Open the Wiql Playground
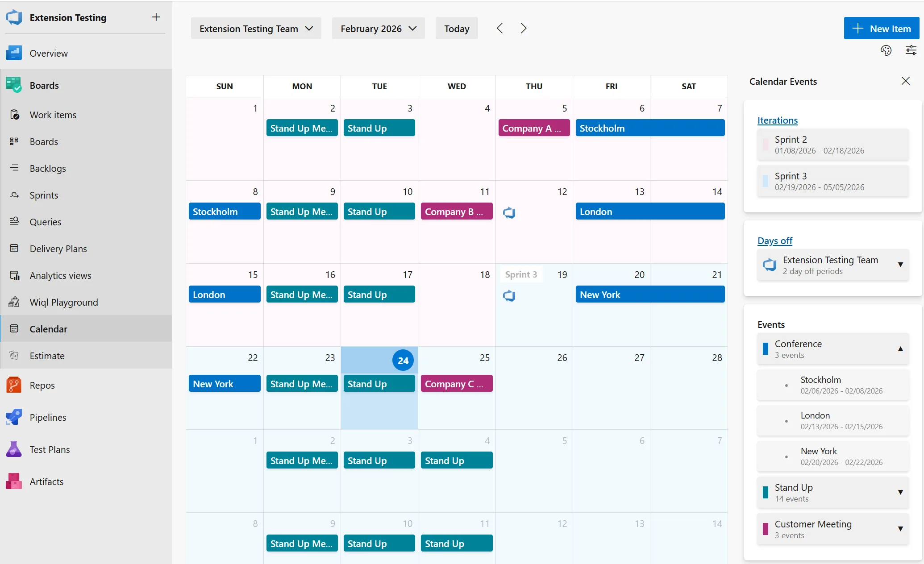 pos(63,302)
